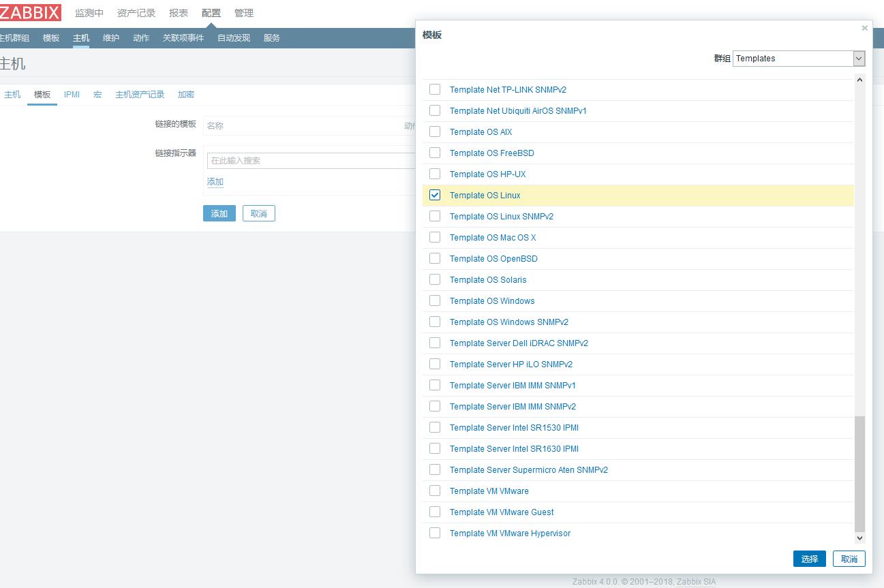884x588 pixels.
Task: Open the Template OS Solaris link
Action: (488, 280)
